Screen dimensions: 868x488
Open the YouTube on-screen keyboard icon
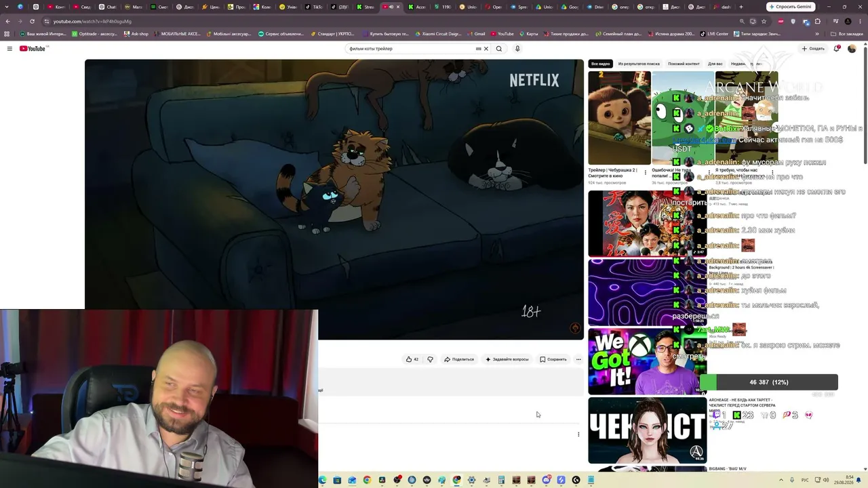[x=478, y=49]
